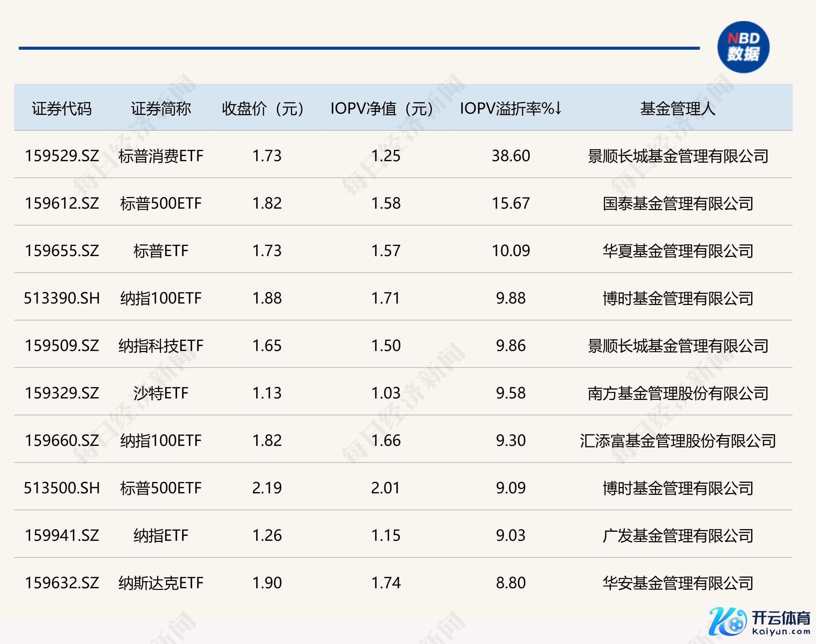
Task: Click the 38.60 premium rate value
Action: [x=510, y=156]
